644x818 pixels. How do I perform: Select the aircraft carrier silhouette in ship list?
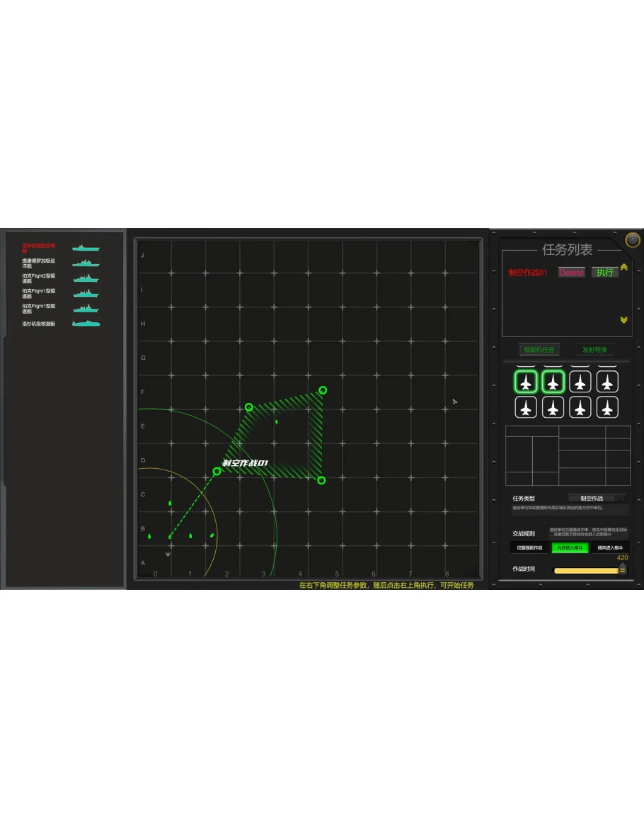pyautogui.click(x=86, y=249)
